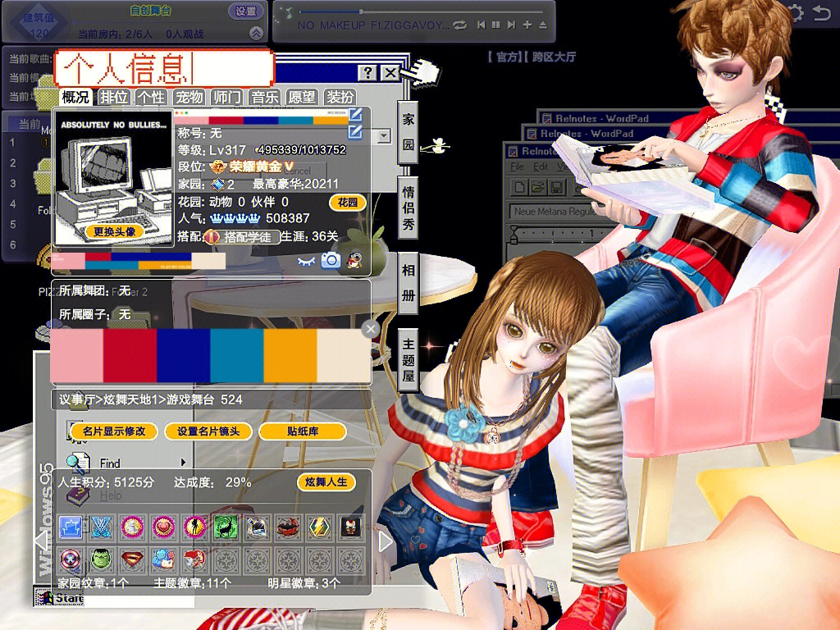Select the Captain America shield badge
The image size is (840, 630).
pos(71,560)
